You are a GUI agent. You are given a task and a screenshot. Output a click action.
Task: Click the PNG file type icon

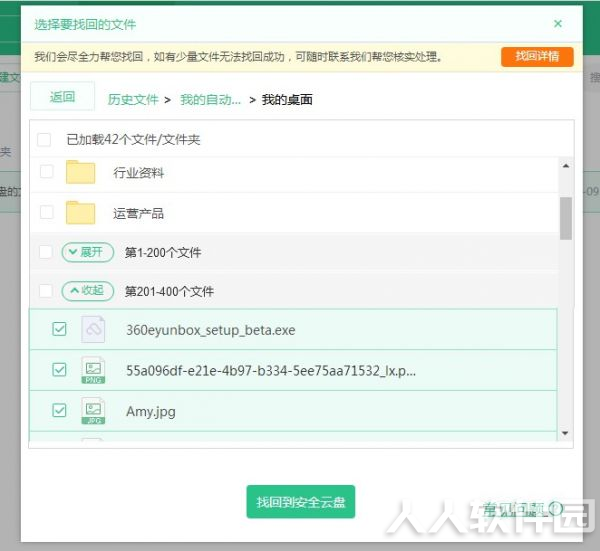pyautogui.click(x=93, y=370)
